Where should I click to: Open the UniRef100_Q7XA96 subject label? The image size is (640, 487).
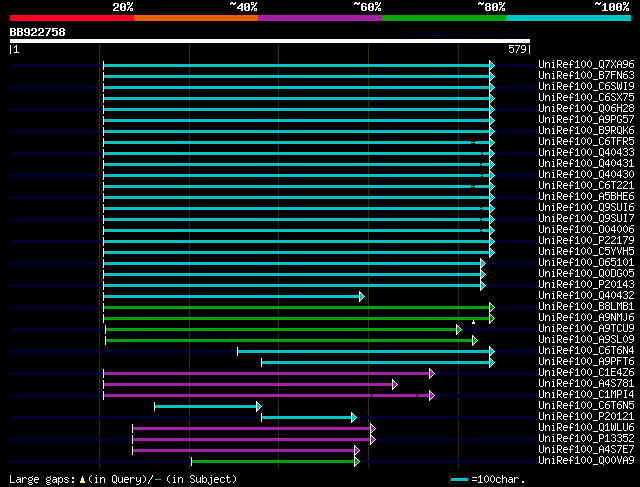[x=587, y=64]
